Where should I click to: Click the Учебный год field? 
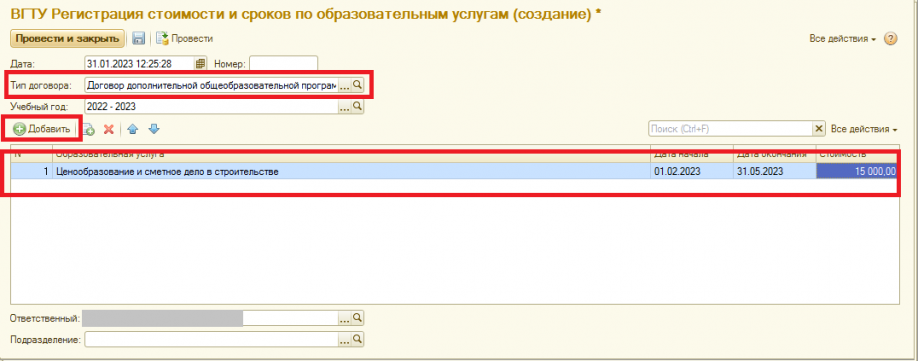[x=211, y=106]
